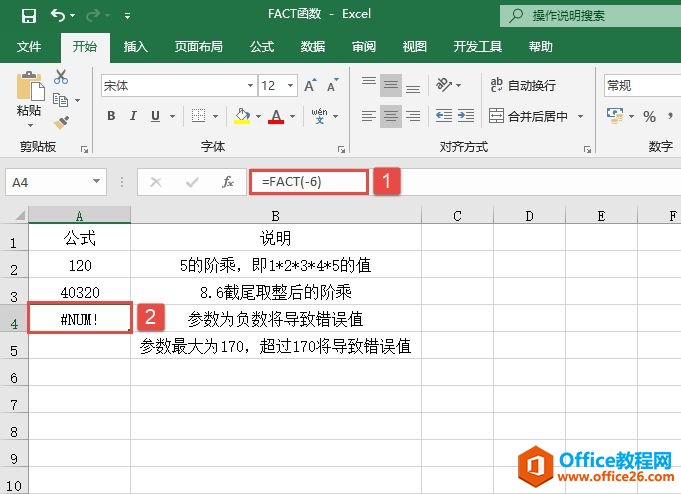Screen dimensions: 681x494
Task: Click the Save icon in quick access toolbar
Action: (x=29, y=16)
